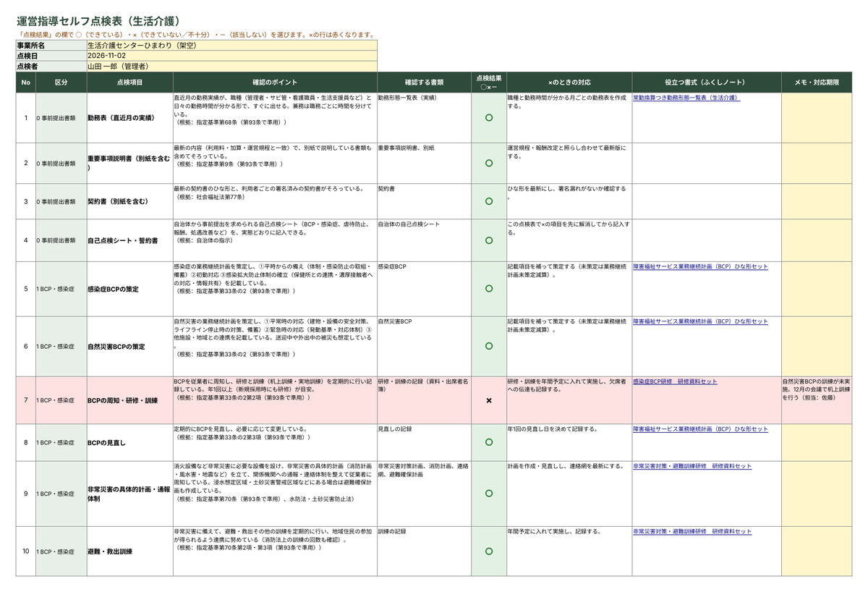Viewport: 868px width, 592px height.
Task: Select the ○ result for 感染症BCPの策定 row
Action: point(489,289)
